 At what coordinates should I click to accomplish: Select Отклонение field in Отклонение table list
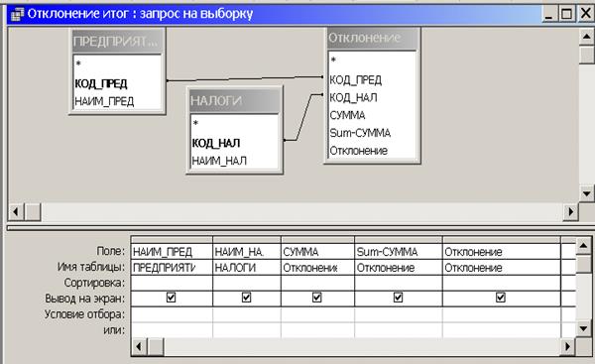pos(358,151)
